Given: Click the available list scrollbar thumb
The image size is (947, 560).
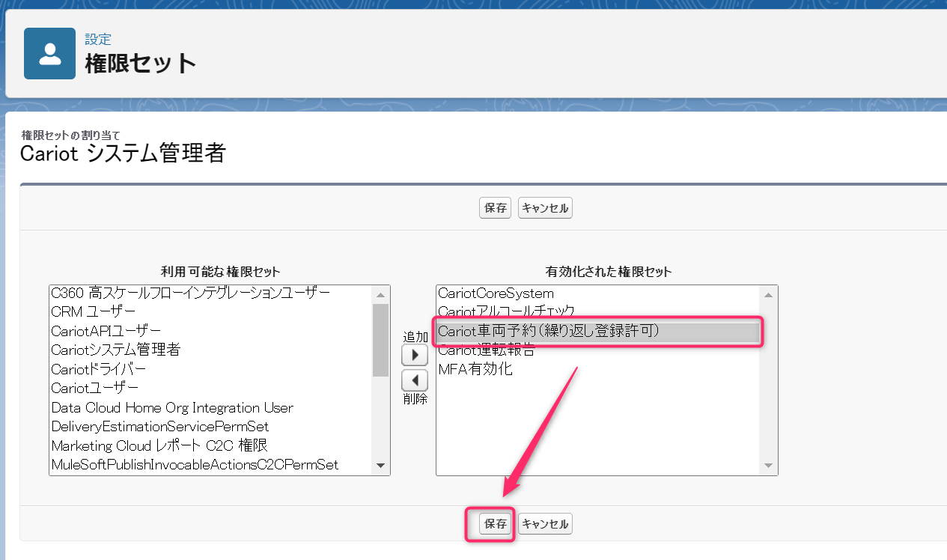Looking at the screenshot, I should click(x=381, y=339).
